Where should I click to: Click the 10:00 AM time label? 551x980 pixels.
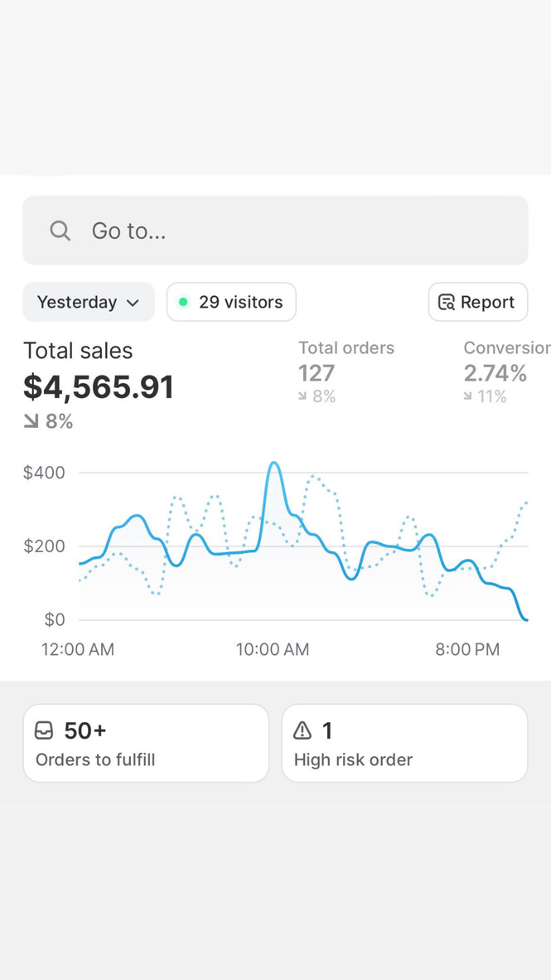tap(273, 649)
